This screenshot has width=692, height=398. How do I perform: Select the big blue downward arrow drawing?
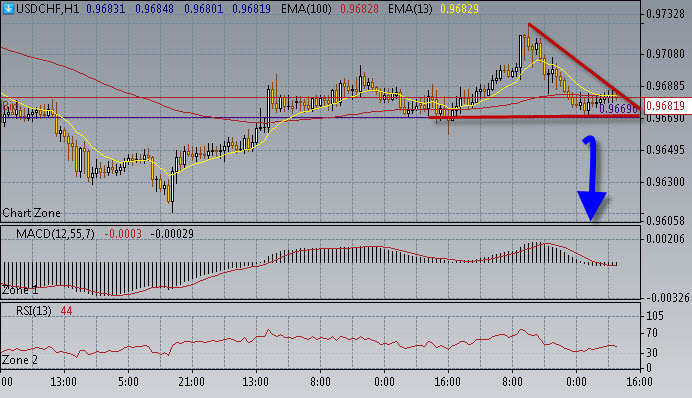(592, 178)
